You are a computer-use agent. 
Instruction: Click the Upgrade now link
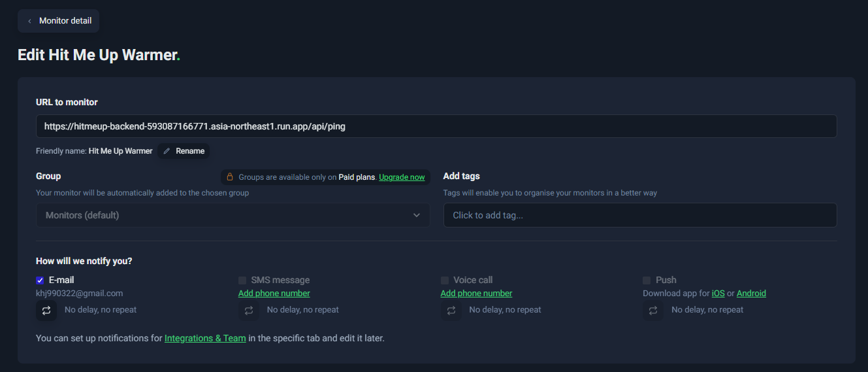[x=402, y=177]
